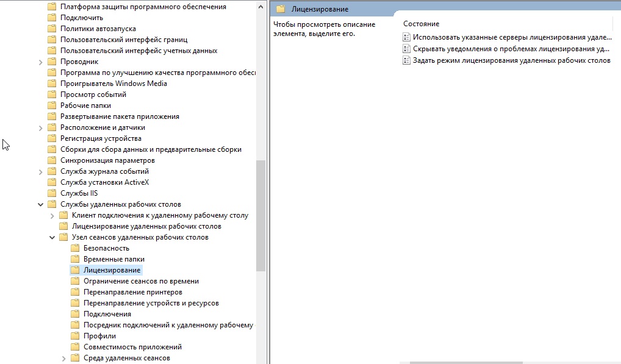
Task: Expand the «Среда удаленных сеансов» node
Action: tap(63, 358)
